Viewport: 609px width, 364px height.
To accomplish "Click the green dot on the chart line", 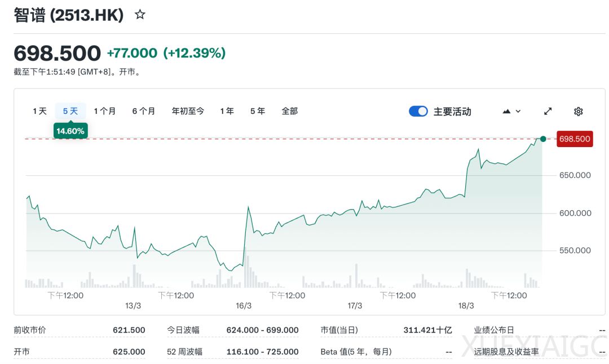I will (542, 139).
